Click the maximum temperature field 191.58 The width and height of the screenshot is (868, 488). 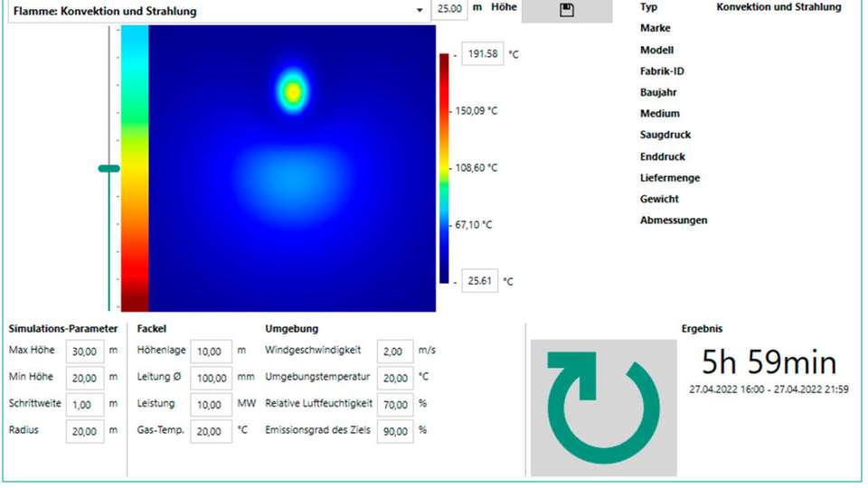[x=482, y=53]
